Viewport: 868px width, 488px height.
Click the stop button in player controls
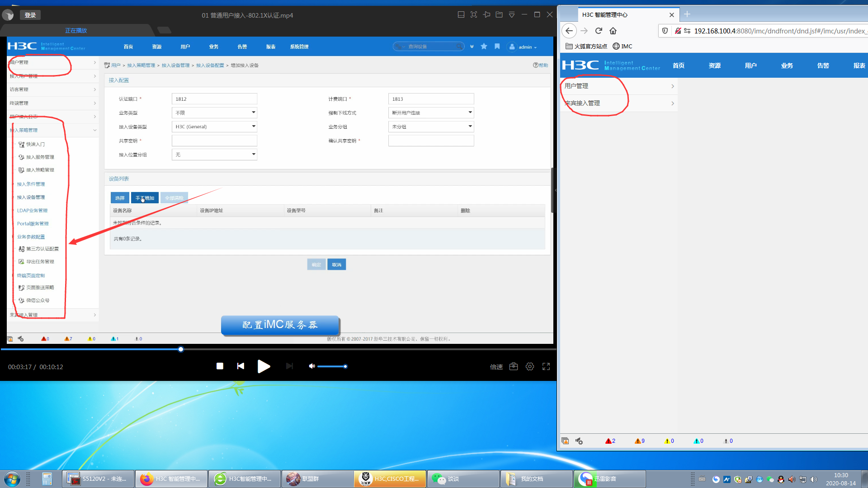point(220,366)
